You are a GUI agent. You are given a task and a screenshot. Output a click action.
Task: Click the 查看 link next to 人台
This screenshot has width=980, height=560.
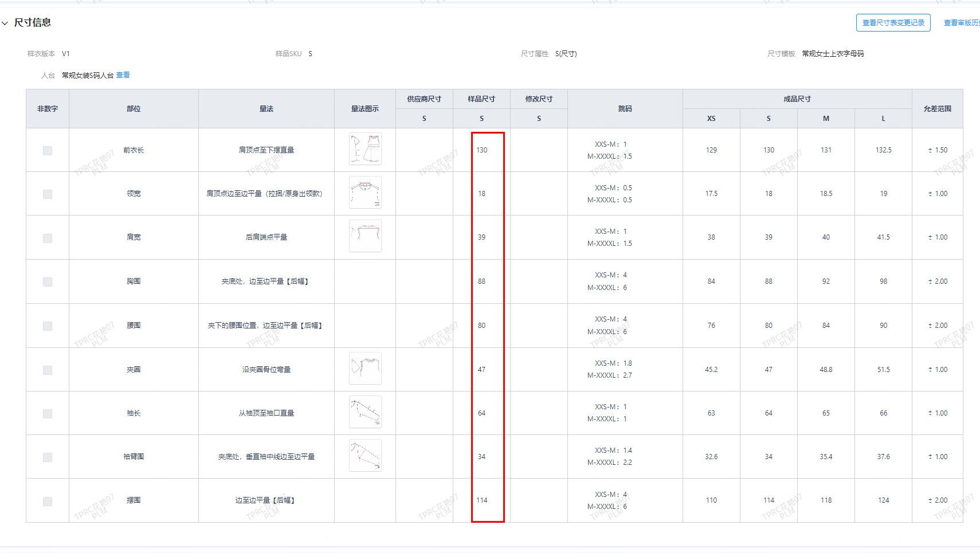coord(123,75)
